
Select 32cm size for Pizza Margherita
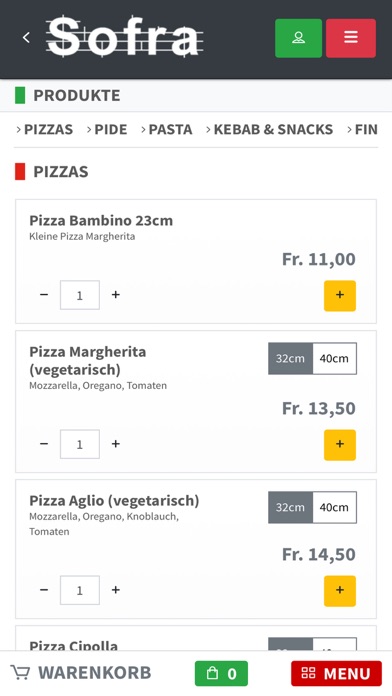pos(290,358)
